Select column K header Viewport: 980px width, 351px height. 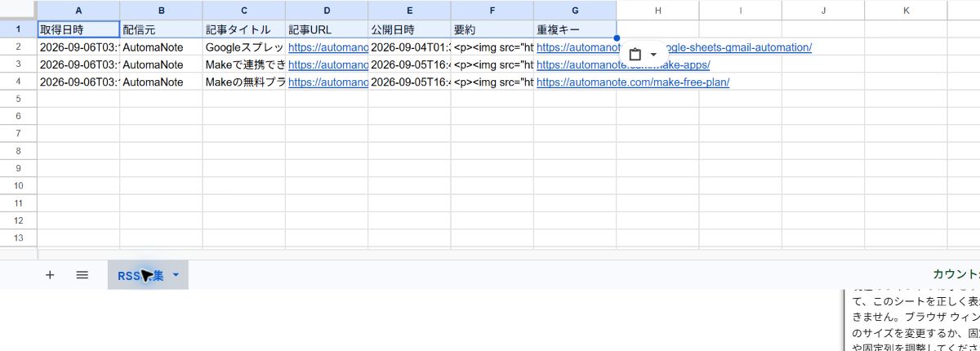tap(906, 11)
